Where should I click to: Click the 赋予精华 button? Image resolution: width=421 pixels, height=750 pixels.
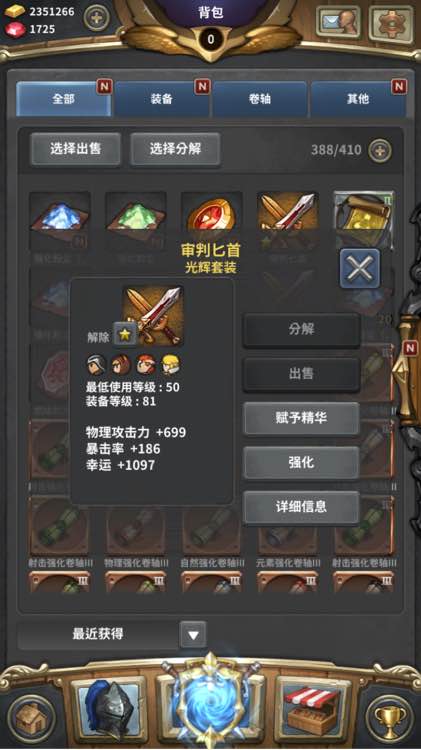tap(301, 418)
